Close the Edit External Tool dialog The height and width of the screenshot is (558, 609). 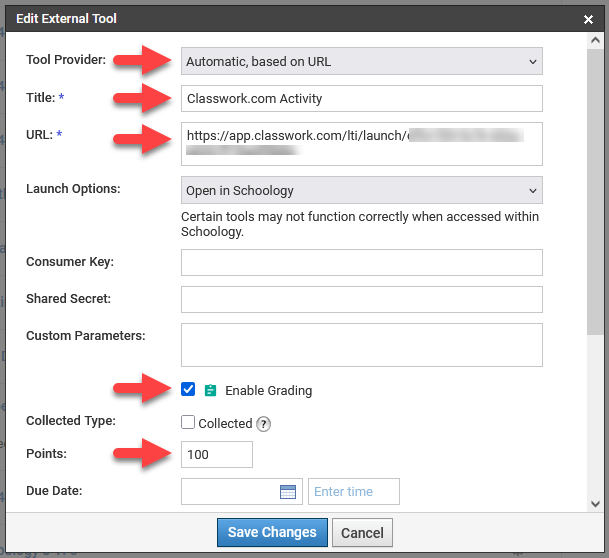[x=588, y=19]
